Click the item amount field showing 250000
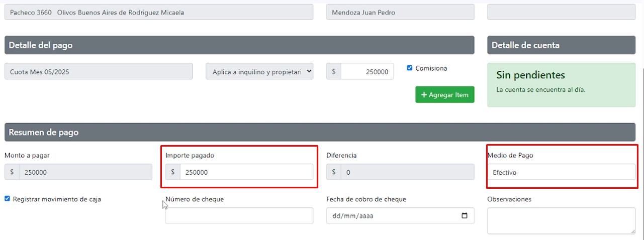644x240 pixels. 367,71
